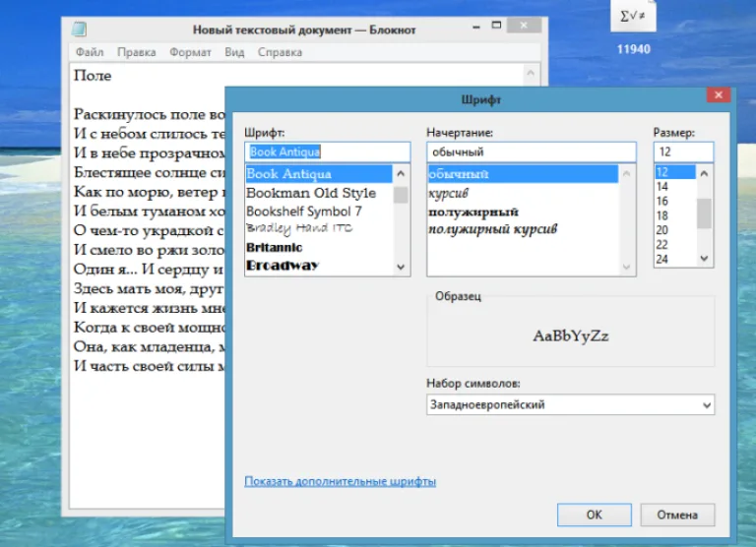Click the Notepad text area scroll-up arrow
The width and height of the screenshot is (756, 547).
(x=531, y=73)
